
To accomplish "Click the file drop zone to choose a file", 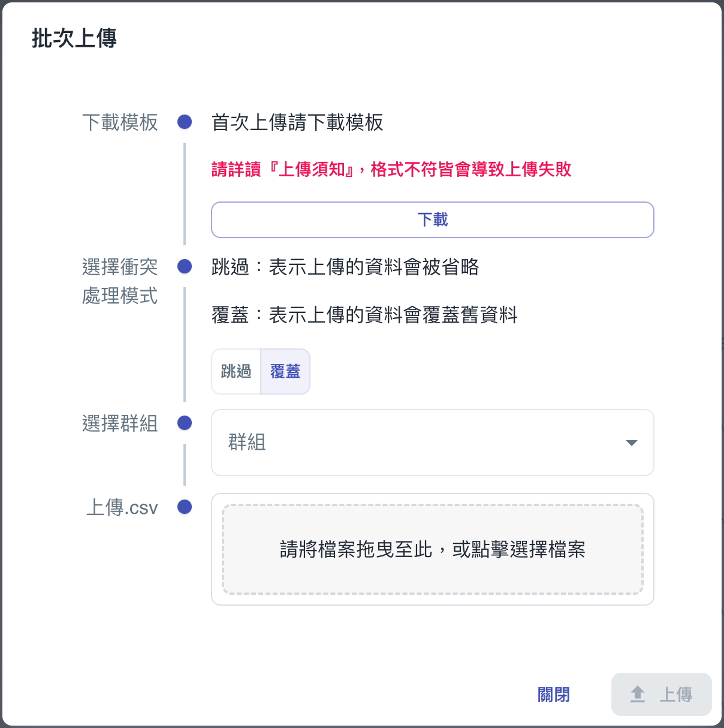I will coord(432,549).
